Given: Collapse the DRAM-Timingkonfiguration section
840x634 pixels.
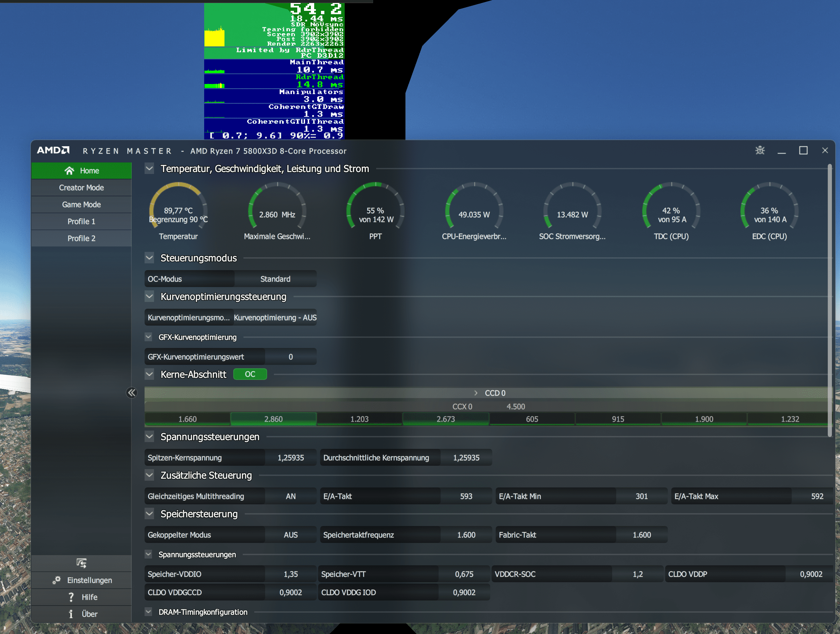Looking at the screenshot, I should point(149,612).
